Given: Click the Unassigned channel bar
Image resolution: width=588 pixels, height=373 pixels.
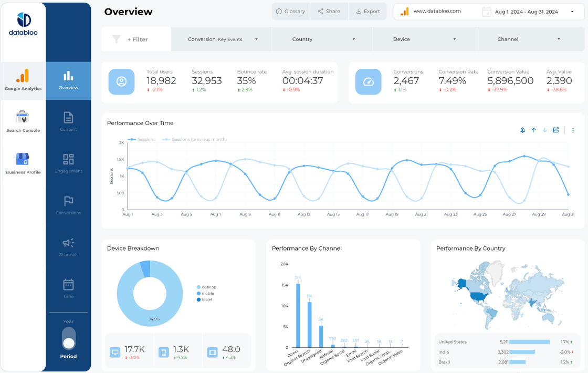Looking at the screenshot, I should click(x=321, y=336).
